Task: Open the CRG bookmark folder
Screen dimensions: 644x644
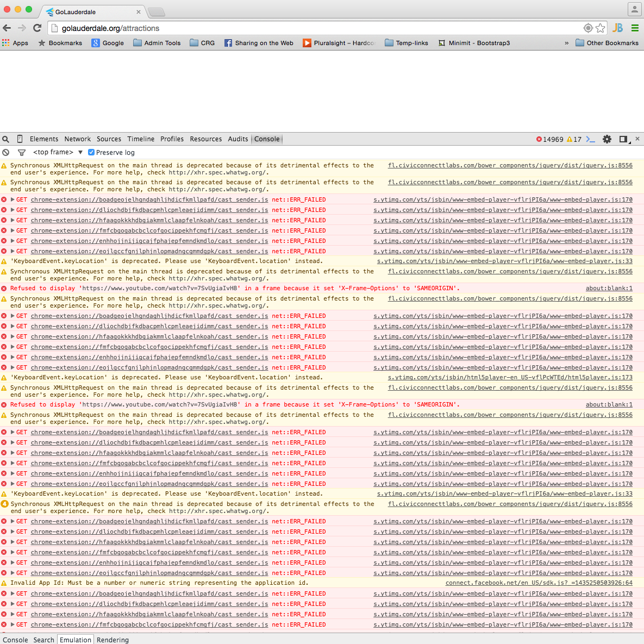Action: pyautogui.click(x=202, y=43)
